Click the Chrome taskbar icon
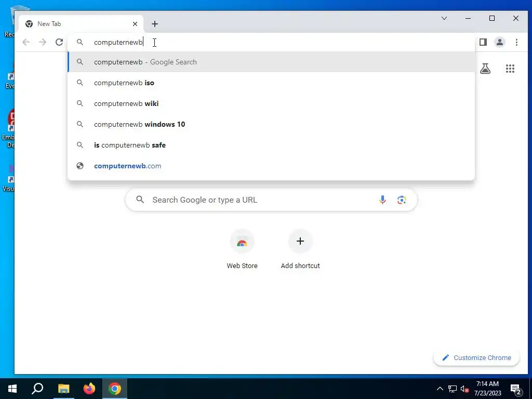 115,389
